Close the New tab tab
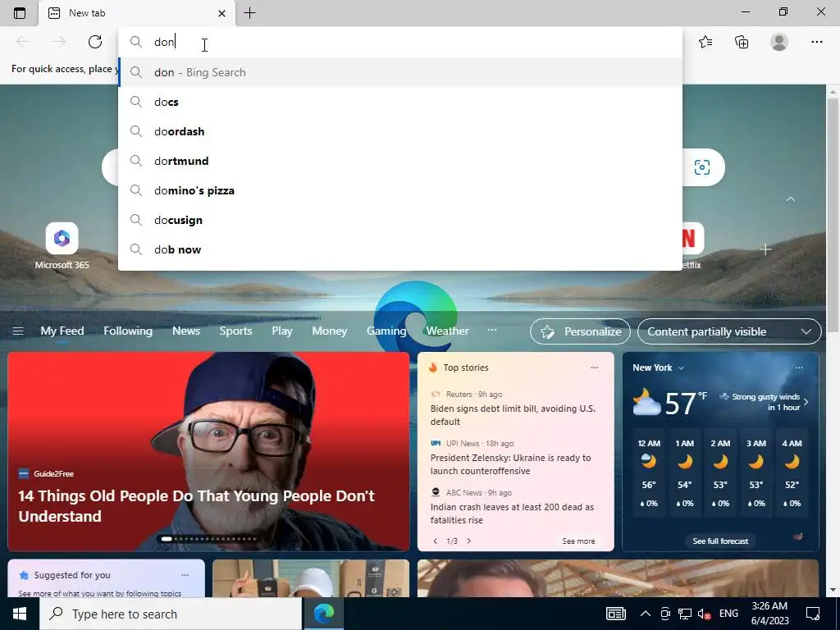Image resolution: width=840 pixels, height=630 pixels. click(221, 13)
